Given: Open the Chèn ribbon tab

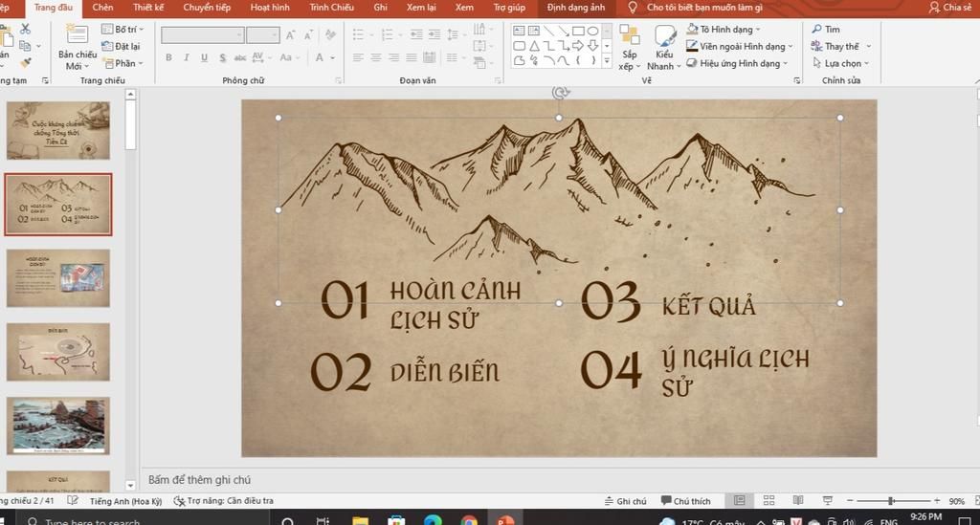Looking at the screenshot, I should click(102, 8).
